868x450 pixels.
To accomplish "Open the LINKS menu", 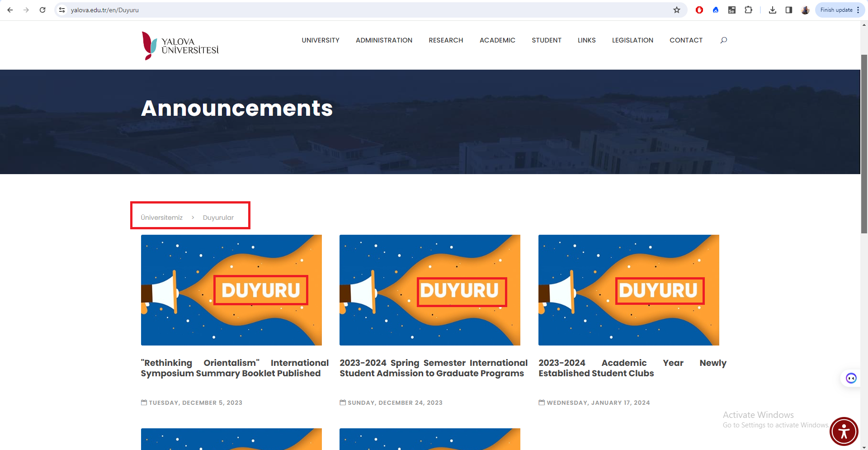I will [586, 40].
